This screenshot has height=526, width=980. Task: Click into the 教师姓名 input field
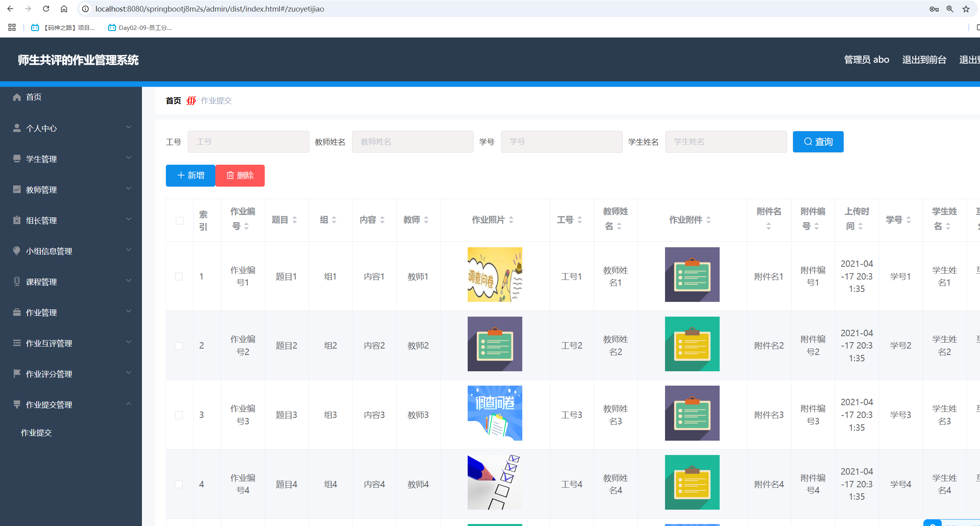tap(412, 142)
